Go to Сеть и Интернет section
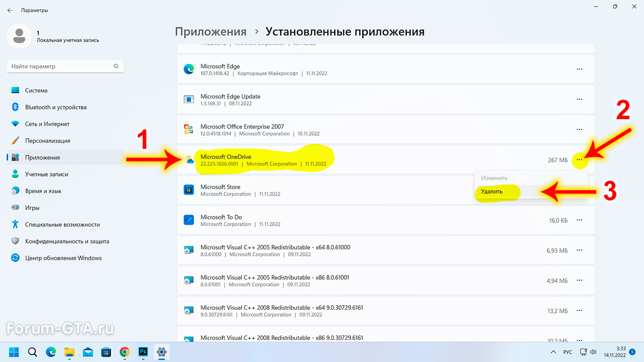The height and width of the screenshot is (362, 644). click(x=65, y=124)
